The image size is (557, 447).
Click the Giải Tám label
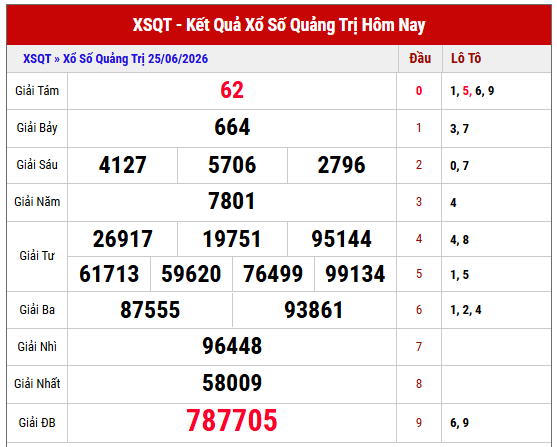pos(37,91)
